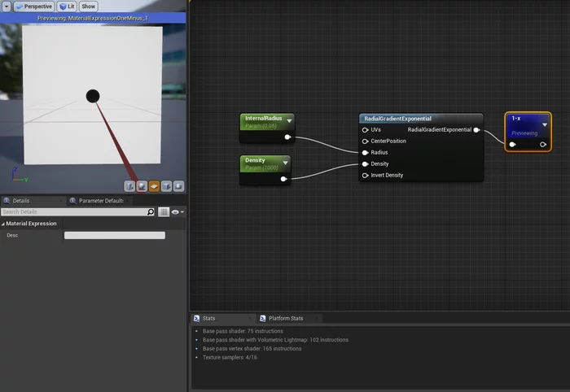Click the Density parameter node output pin
Image resolution: width=570 pixels, height=392 pixels.
pyautogui.click(x=283, y=179)
